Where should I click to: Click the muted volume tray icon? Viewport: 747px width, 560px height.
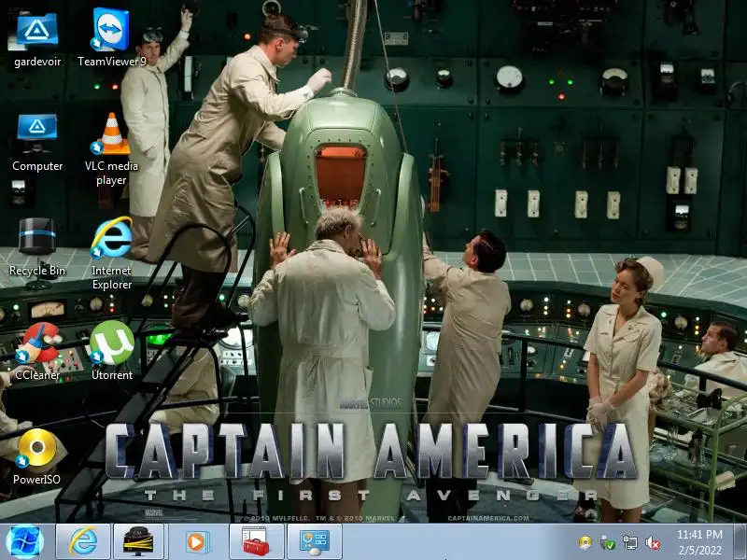click(x=653, y=542)
